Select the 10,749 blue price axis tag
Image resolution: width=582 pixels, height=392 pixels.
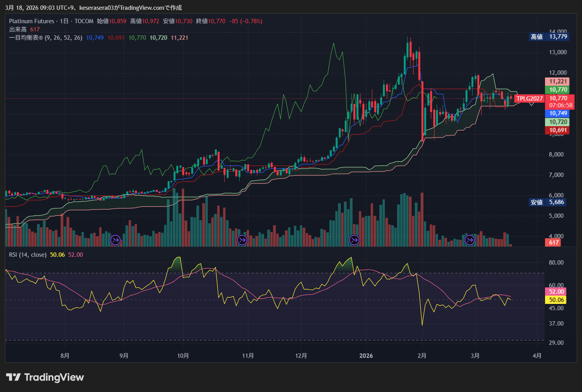coord(558,113)
